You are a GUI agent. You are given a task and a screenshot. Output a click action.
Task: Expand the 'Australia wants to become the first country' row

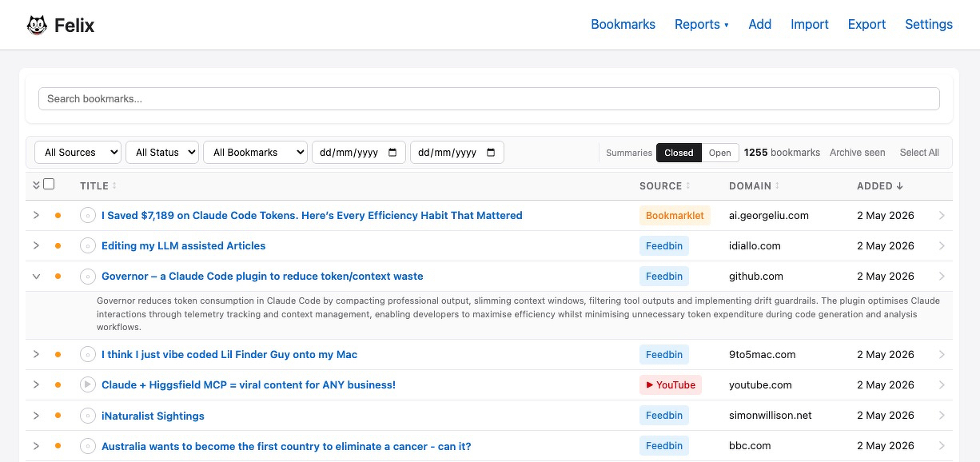click(x=36, y=446)
